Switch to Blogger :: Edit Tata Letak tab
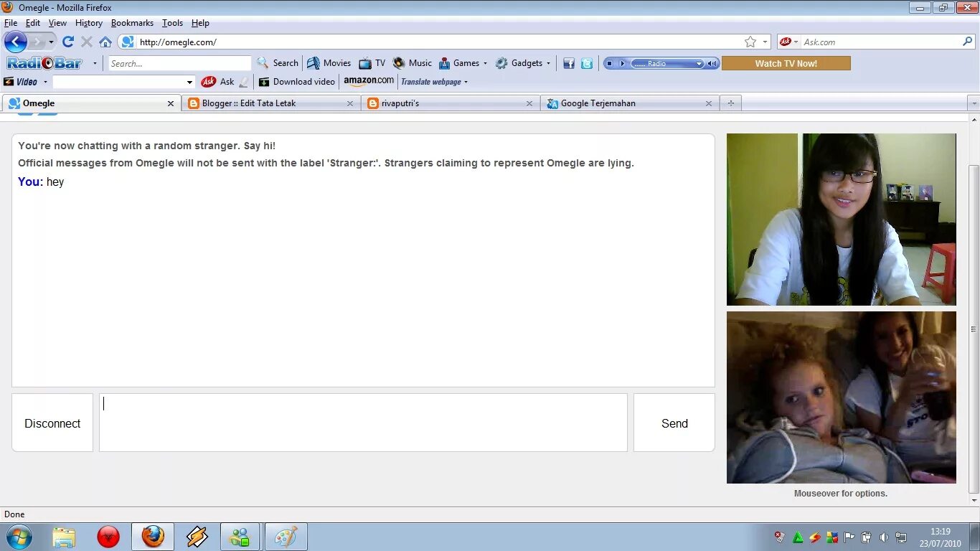 pos(270,103)
